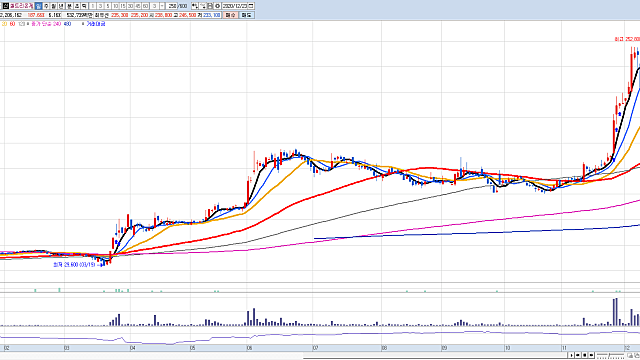Click the 532,729백만 trading value

79,15
